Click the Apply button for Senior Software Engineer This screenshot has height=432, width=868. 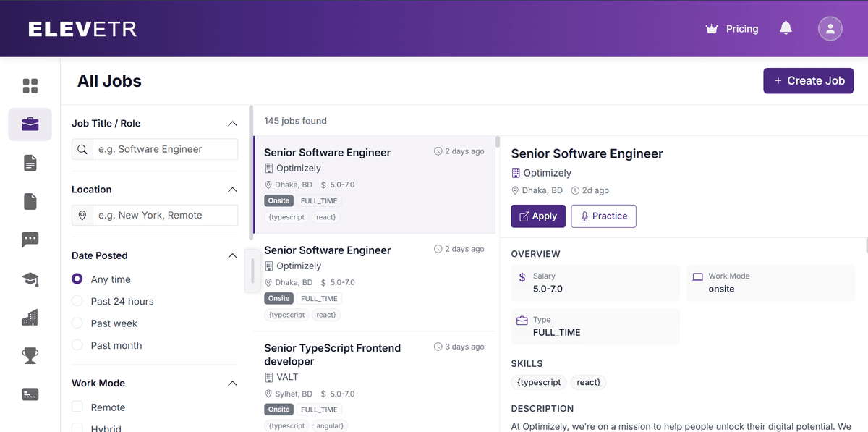[x=538, y=216]
